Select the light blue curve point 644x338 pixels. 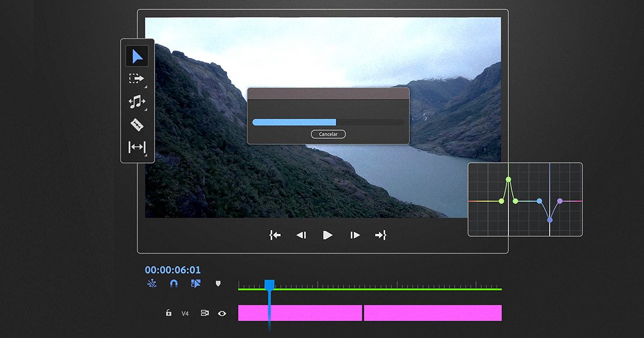[x=539, y=201]
